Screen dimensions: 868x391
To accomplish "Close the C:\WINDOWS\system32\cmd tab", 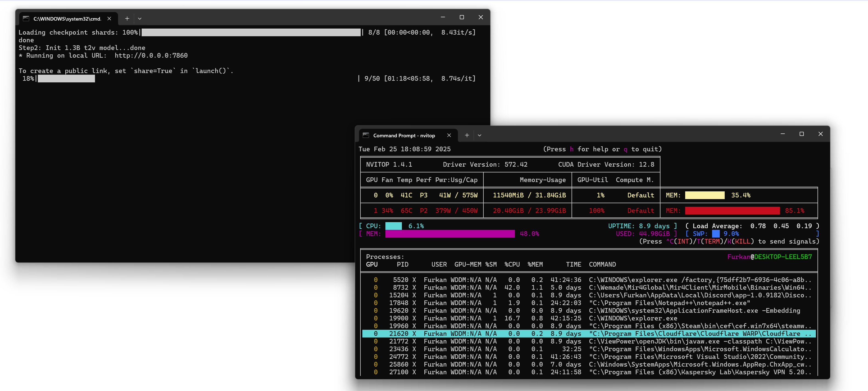I will 109,19.
